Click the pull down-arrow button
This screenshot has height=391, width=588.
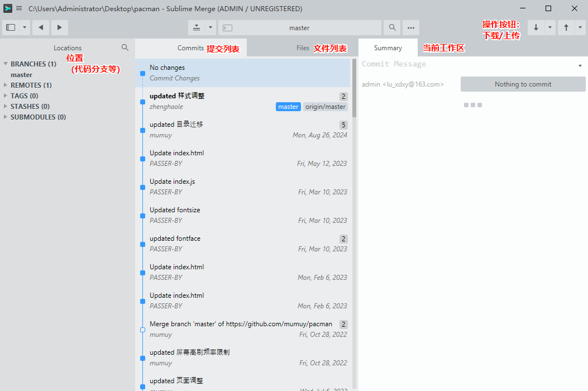[536, 27]
